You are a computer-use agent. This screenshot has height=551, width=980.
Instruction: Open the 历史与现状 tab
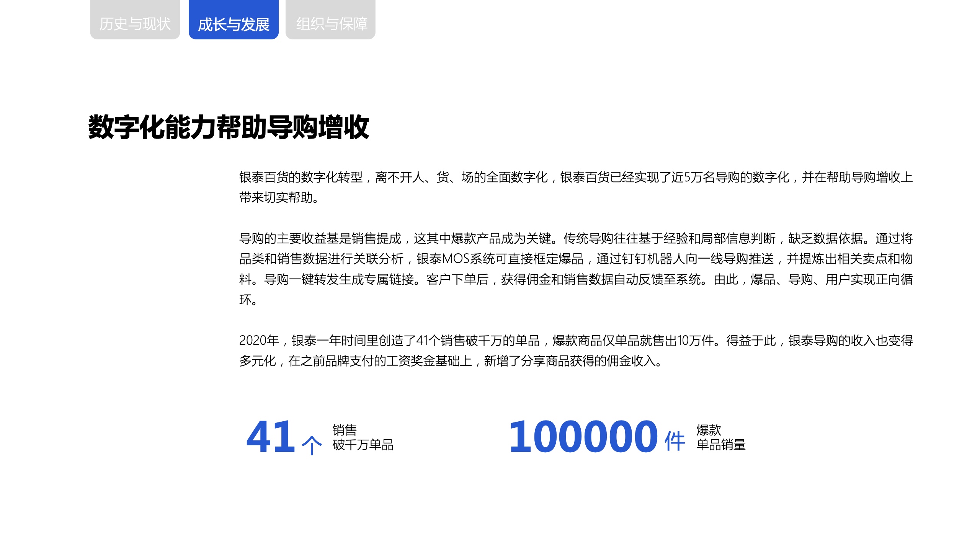click(135, 24)
